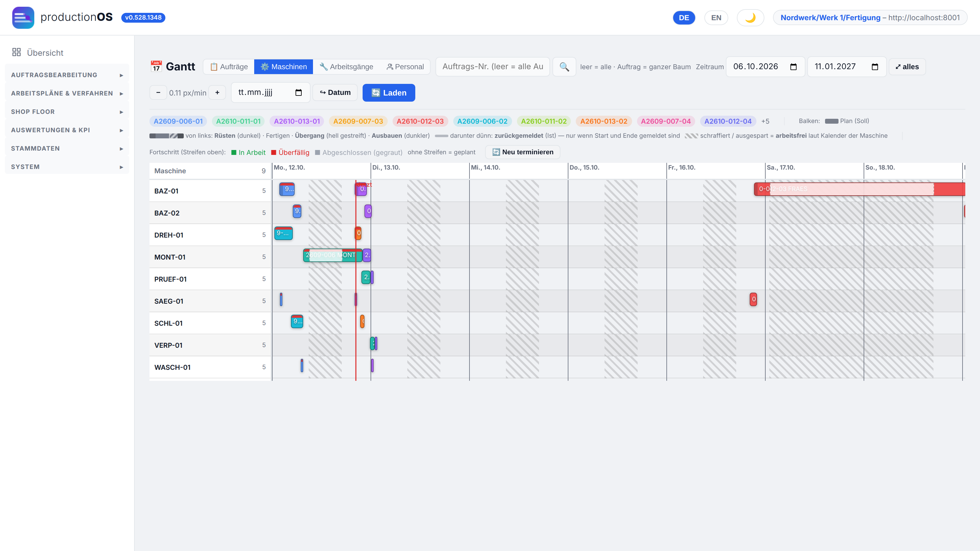Expand SHOP FLOOR sidebar section
980x551 pixels.
coord(67,112)
